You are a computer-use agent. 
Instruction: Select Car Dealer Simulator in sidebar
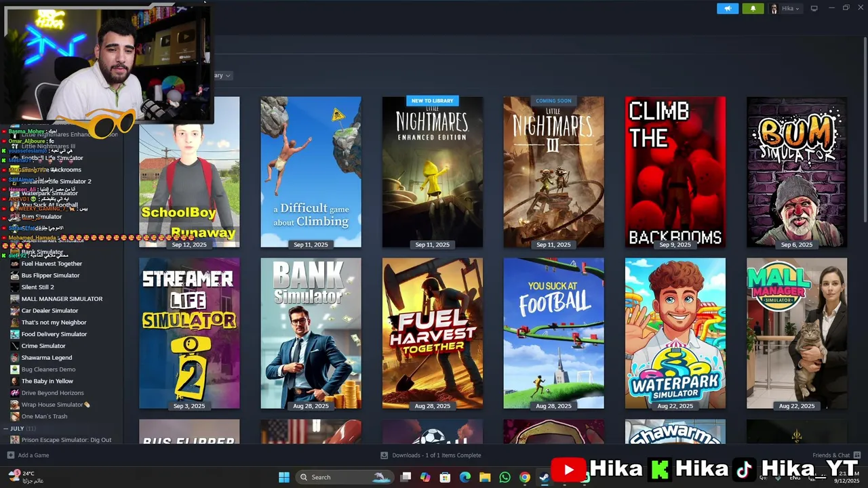[50, 310]
